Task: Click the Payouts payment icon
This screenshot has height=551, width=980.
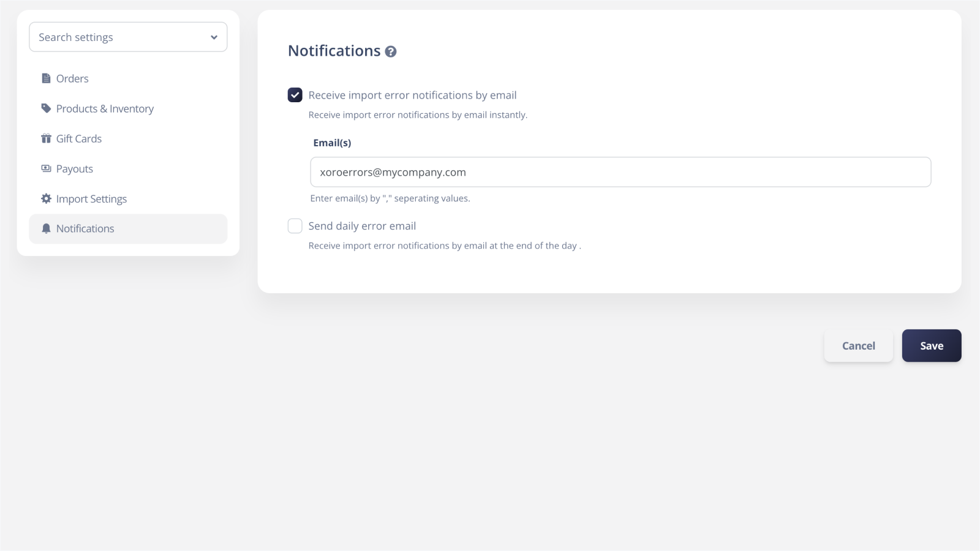Action: coord(46,168)
